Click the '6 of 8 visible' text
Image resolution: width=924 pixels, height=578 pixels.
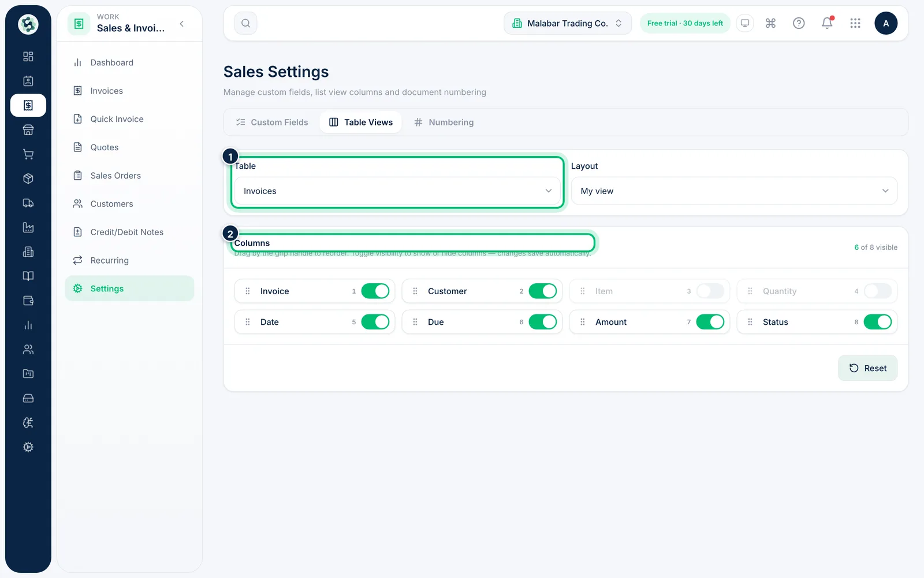(875, 247)
